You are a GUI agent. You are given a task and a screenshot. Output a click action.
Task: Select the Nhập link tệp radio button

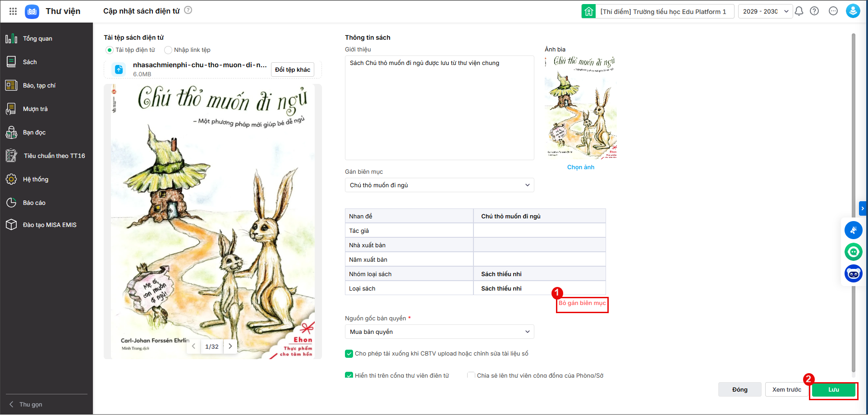click(168, 50)
